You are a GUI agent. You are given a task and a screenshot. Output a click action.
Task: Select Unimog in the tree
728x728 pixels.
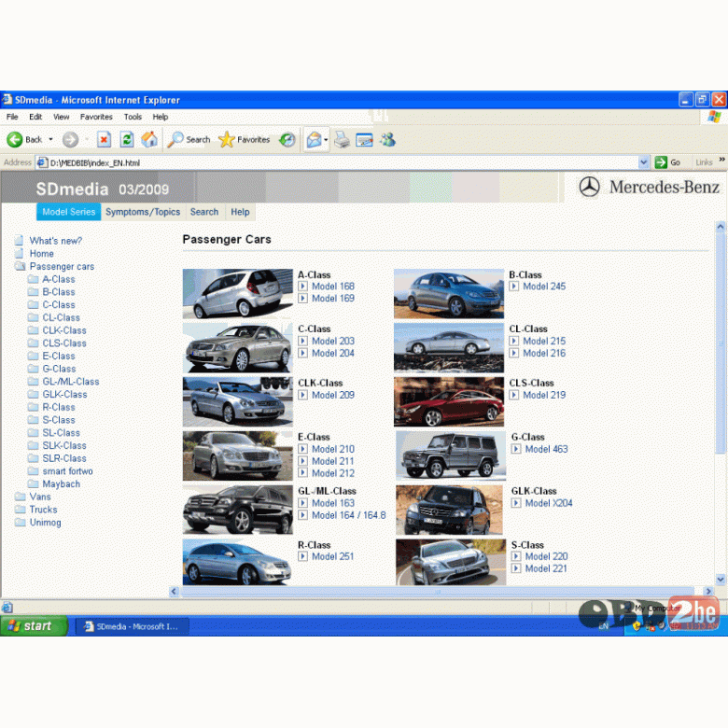coord(45,523)
